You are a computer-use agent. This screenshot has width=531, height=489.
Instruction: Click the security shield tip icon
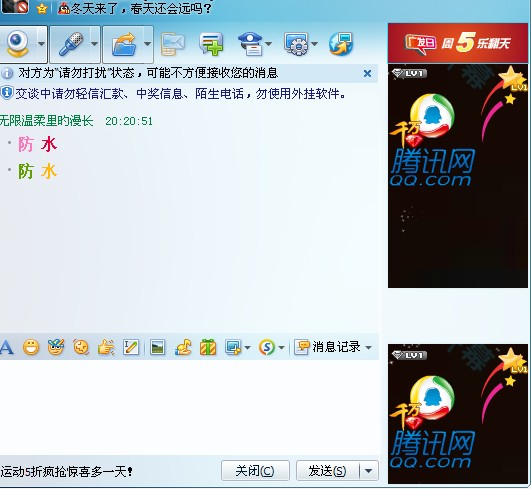click(7, 93)
